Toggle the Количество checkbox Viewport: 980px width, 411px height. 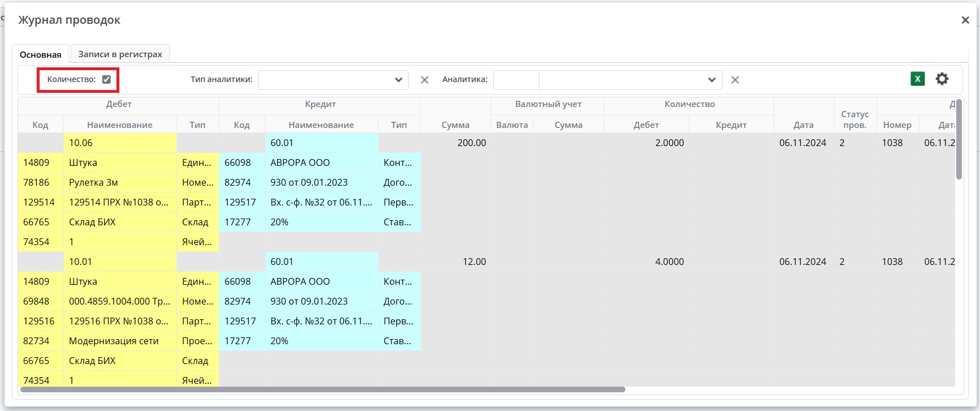106,79
